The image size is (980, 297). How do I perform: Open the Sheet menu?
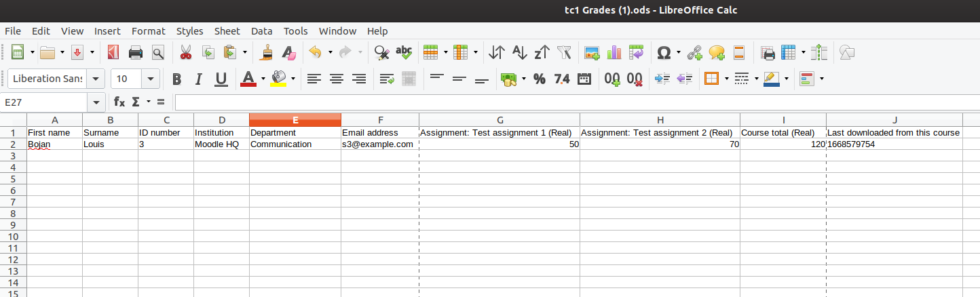227,31
